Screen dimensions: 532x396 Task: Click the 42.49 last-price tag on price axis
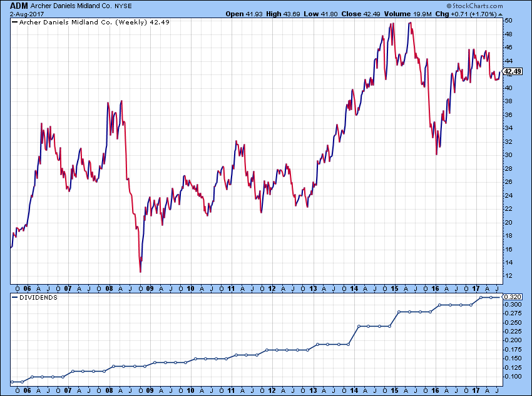(x=513, y=71)
